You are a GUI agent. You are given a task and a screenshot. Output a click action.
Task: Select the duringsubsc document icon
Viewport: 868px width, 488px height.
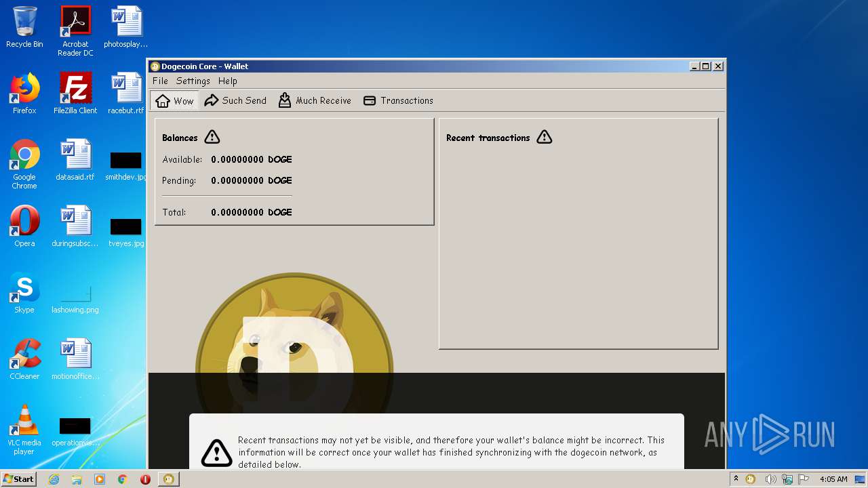tap(75, 226)
